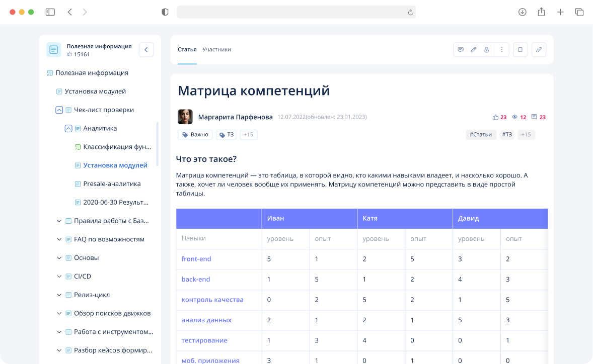Click the thumbs-up like icon with 23
The height and width of the screenshot is (364, 593).
click(x=495, y=117)
